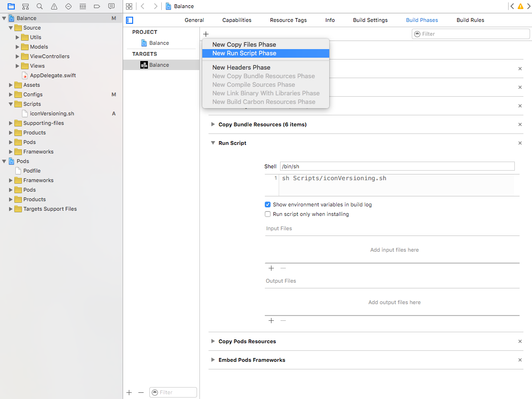The image size is (532, 399).
Task: Open the Project navigator folder icon
Action: click(11, 6)
